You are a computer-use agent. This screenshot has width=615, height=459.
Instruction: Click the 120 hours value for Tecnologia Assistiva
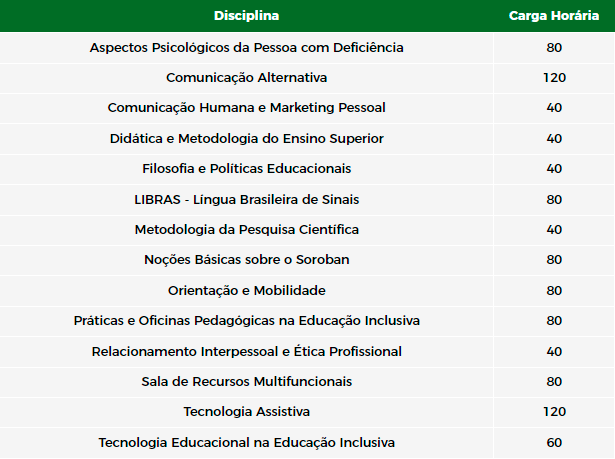click(554, 412)
